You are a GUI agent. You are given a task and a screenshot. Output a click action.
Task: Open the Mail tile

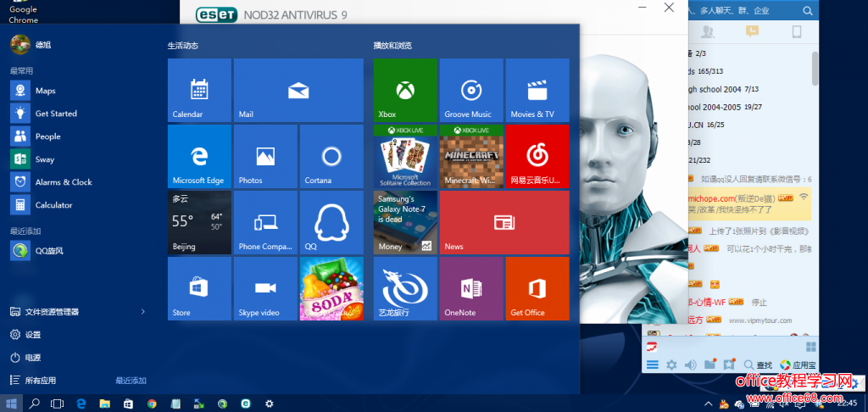(298, 90)
